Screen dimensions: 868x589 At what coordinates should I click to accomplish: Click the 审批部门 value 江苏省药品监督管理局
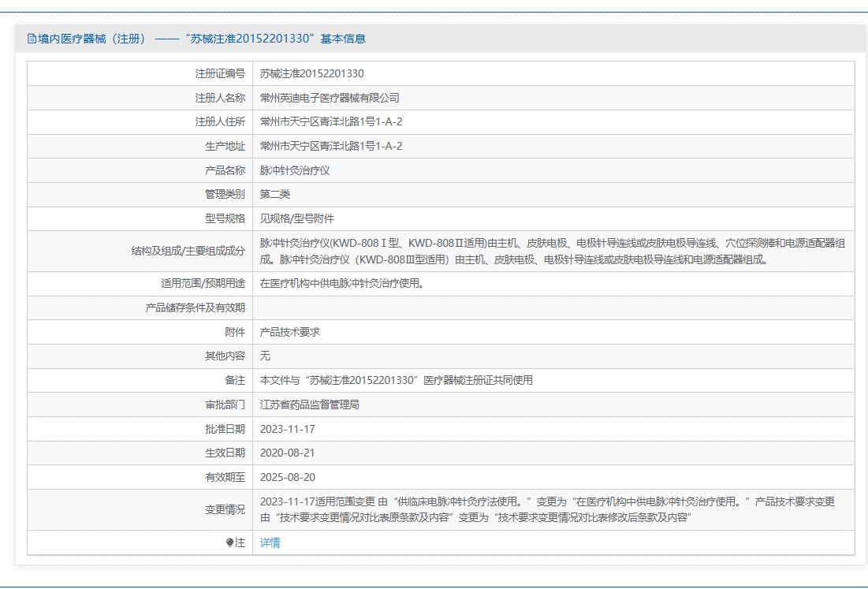point(310,404)
